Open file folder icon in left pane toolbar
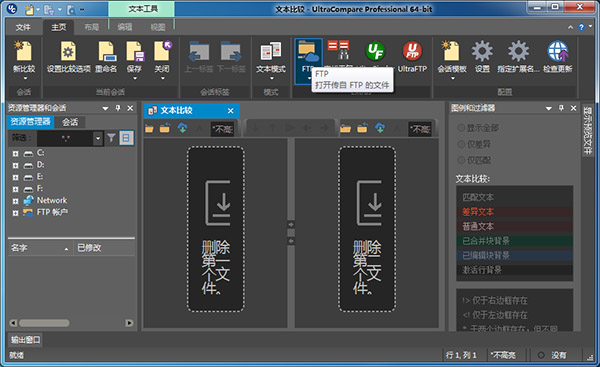This screenshot has width=600, height=367. (x=149, y=129)
